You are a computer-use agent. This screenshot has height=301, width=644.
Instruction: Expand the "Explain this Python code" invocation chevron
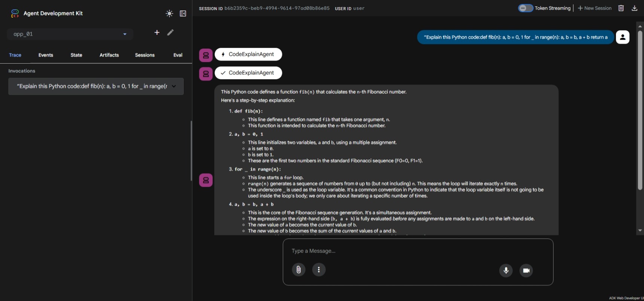(174, 86)
